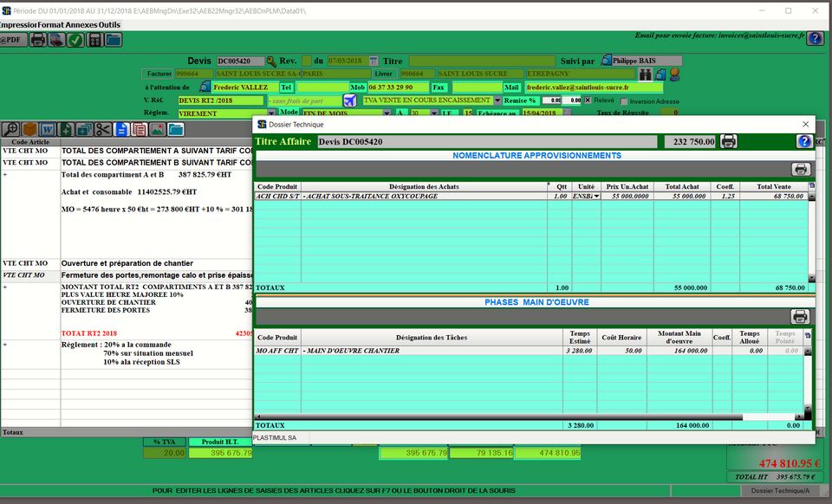Click the orange person icon next to binoculars
This screenshot has height=504, width=832.
674,74
